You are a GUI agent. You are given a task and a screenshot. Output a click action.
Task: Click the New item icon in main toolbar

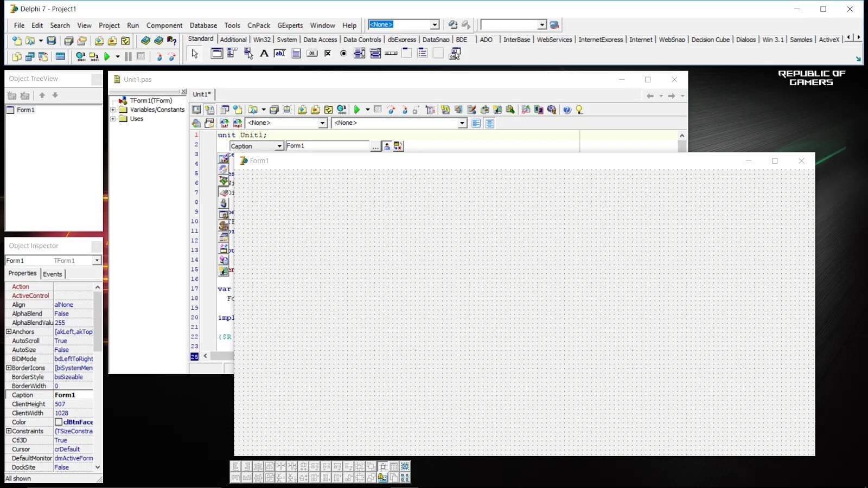[17, 41]
